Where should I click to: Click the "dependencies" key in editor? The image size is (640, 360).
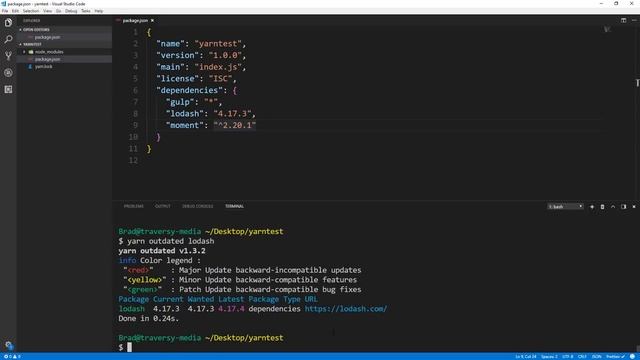pos(189,90)
